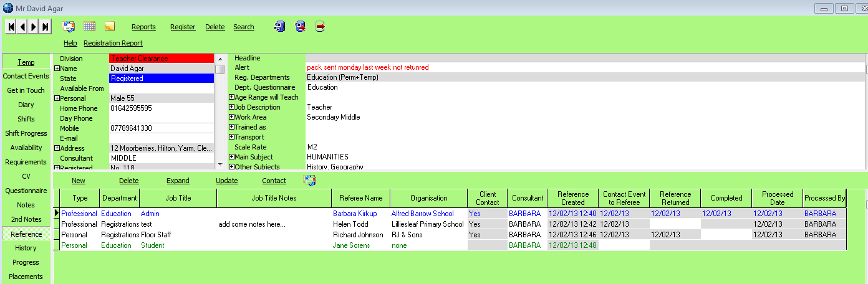Image resolution: width=868 pixels, height=284 pixels.
Task: Expand the Name field
Action: (x=57, y=69)
